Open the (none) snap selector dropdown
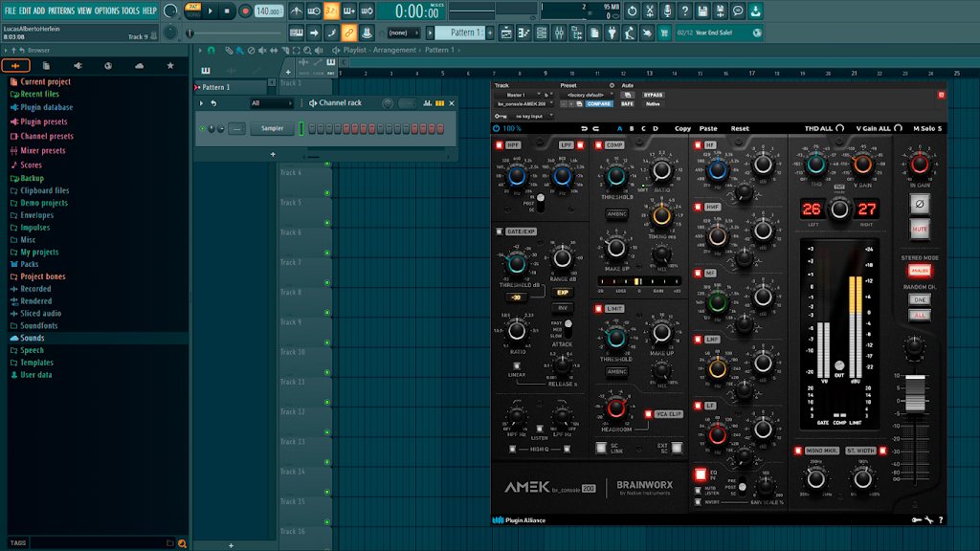Screen dimensions: 980x551 point(403,33)
